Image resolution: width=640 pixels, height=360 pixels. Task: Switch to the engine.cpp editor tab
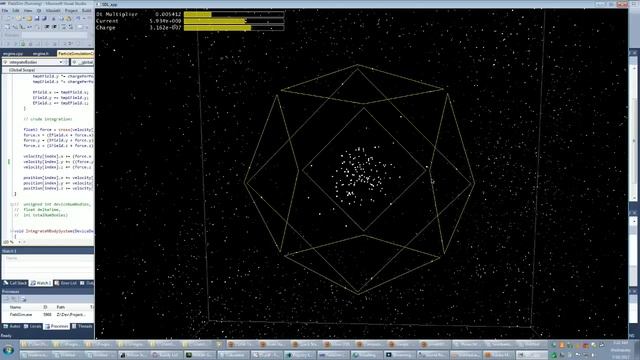coord(13,53)
